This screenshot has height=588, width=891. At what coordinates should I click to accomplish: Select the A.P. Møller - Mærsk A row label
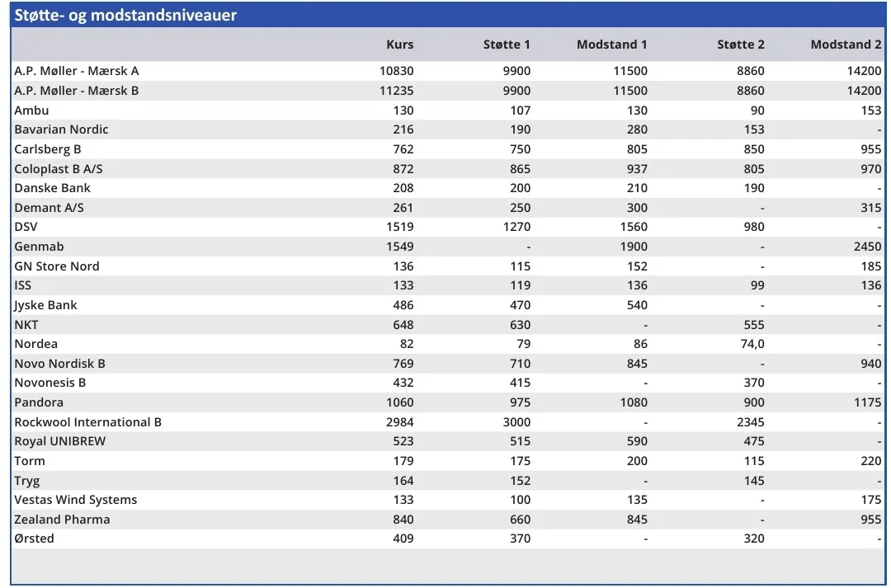click(x=77, y=71)
